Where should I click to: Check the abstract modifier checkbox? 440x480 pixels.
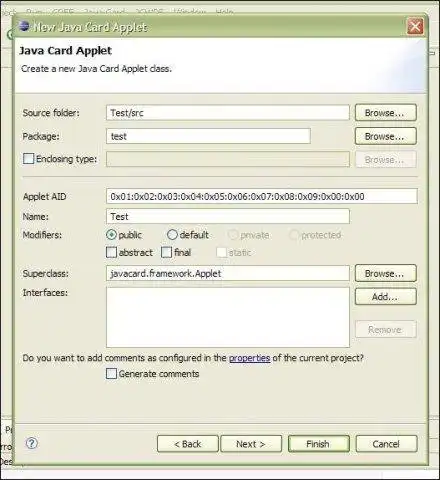coord(111,252)
